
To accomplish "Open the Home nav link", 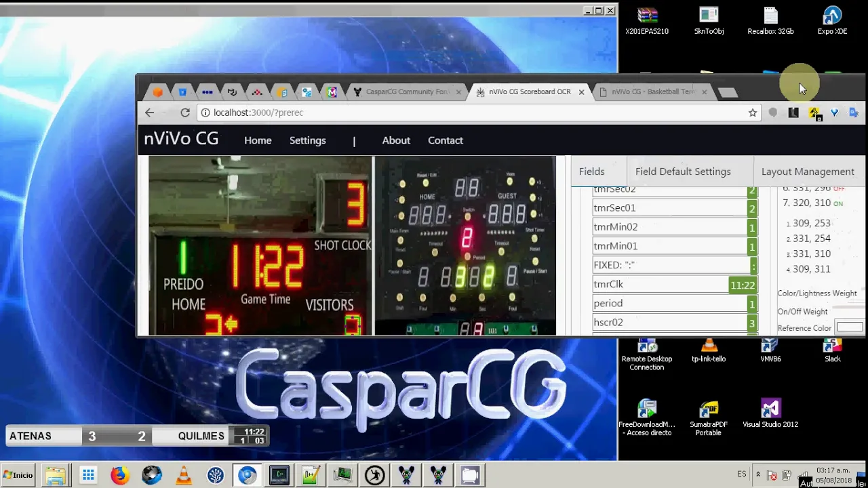I will click(258, 140).
